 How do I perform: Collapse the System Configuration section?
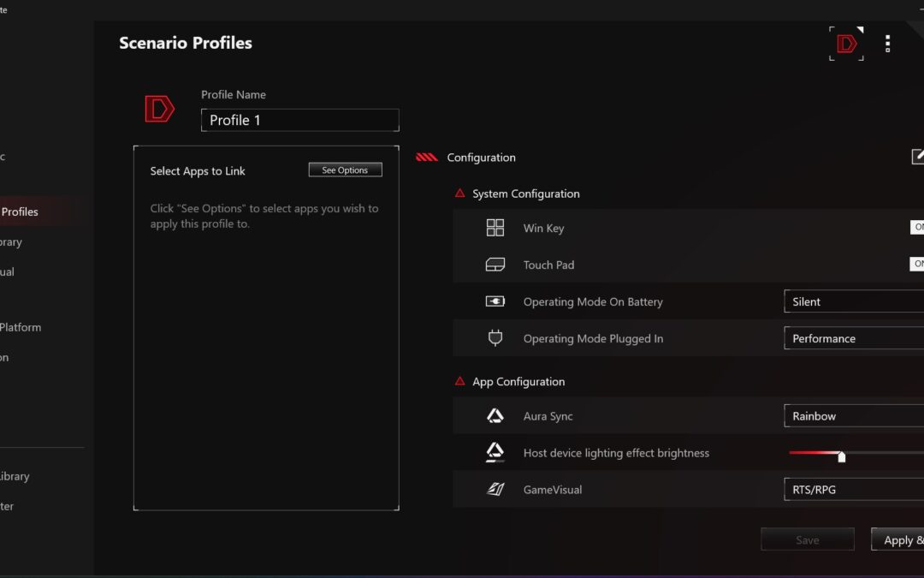(x=460, y=194)
